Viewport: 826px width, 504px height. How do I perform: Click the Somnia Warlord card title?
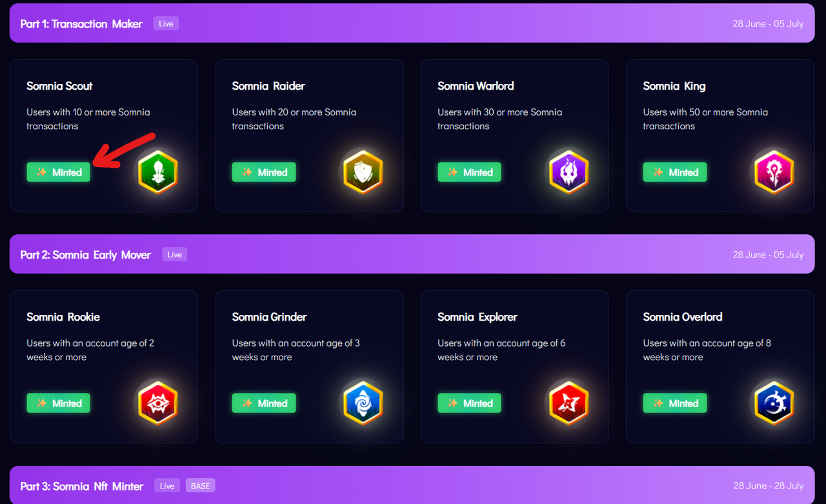(476, 86)
